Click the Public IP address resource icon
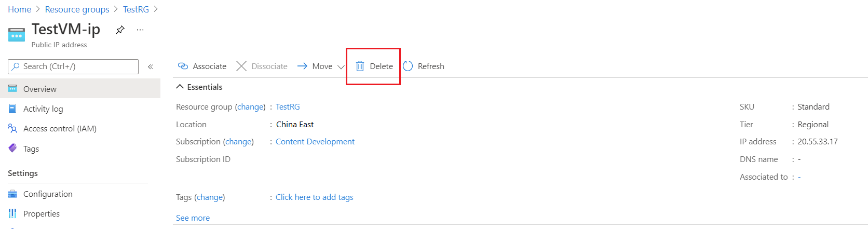This screenshot has height=229, width=868. 17,35
